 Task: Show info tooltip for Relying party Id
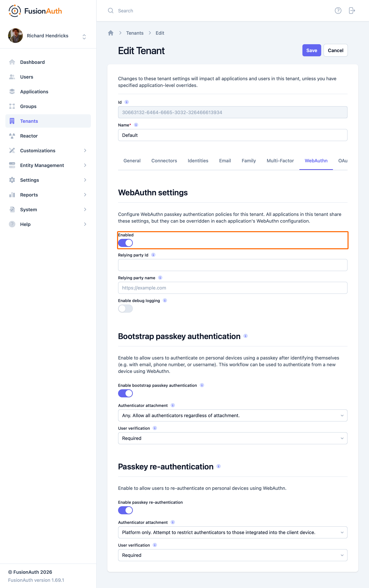click(153, 255)
